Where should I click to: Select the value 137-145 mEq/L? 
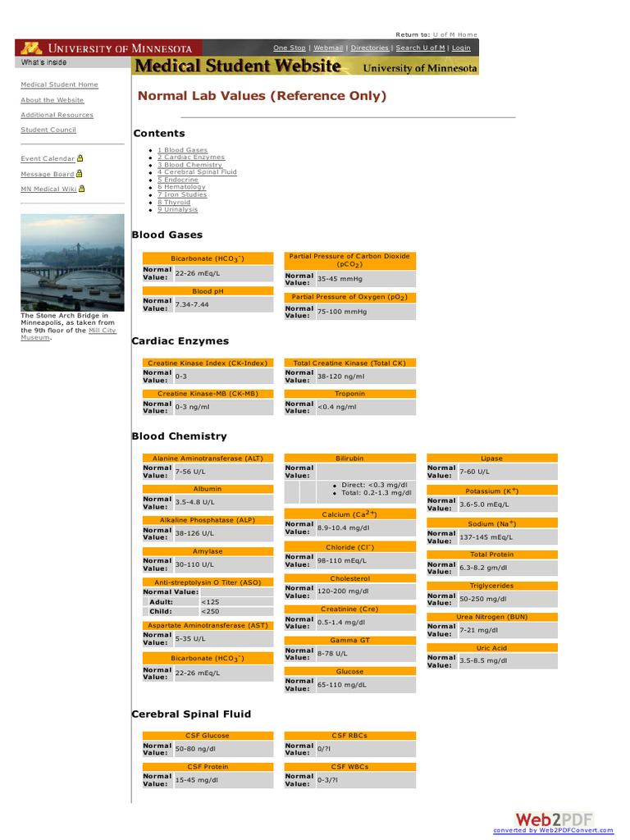(486, 537)
